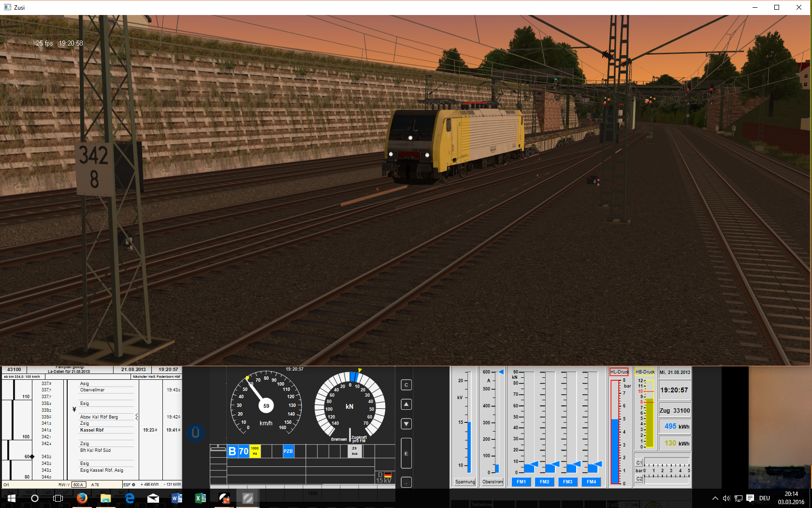The image size is (812, 508).
Task: Click the departure time 19:41.0
Action: (x=173, y=430)
